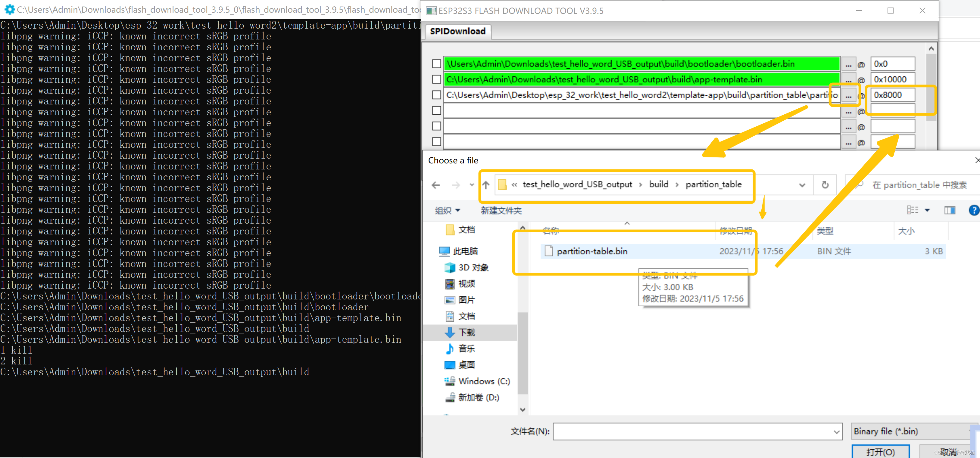Open 新加卷 (D:) drive in sidebar
Viewport: 980px width, 458px height.
[x=472, y=397]
